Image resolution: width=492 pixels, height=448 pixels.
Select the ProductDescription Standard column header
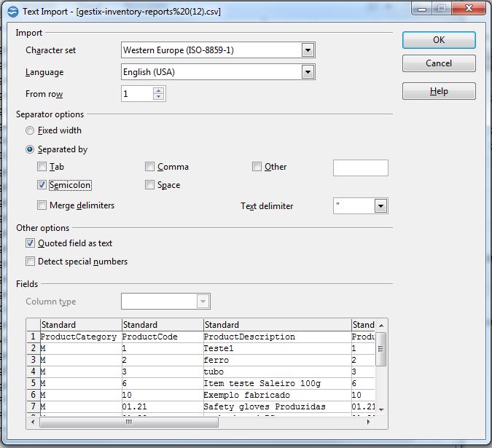pos(278,325)
